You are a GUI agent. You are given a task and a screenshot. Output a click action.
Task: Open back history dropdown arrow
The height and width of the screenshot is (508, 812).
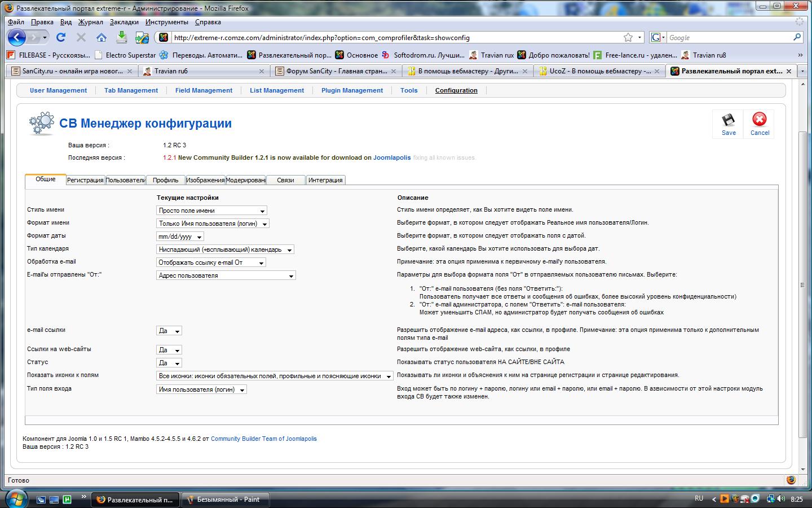click(45, 37)
